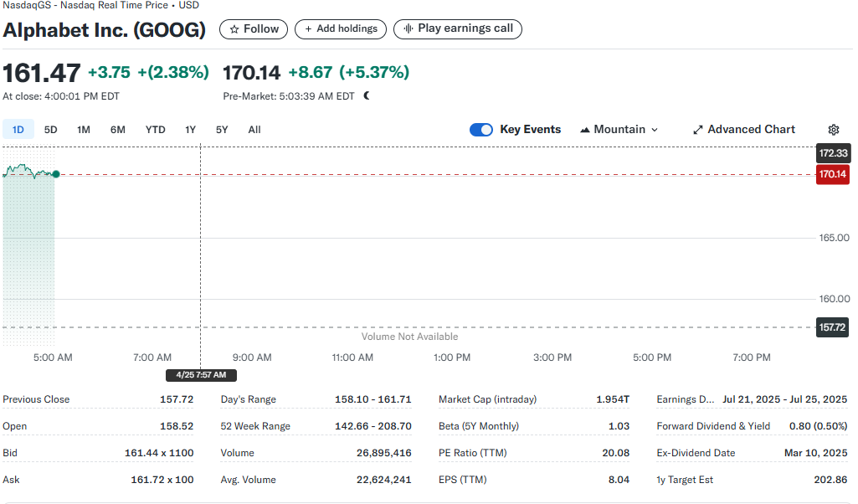Screen dimensions: 858x504
Task: Click the star icon in Follow button
Action: (234, 29)
